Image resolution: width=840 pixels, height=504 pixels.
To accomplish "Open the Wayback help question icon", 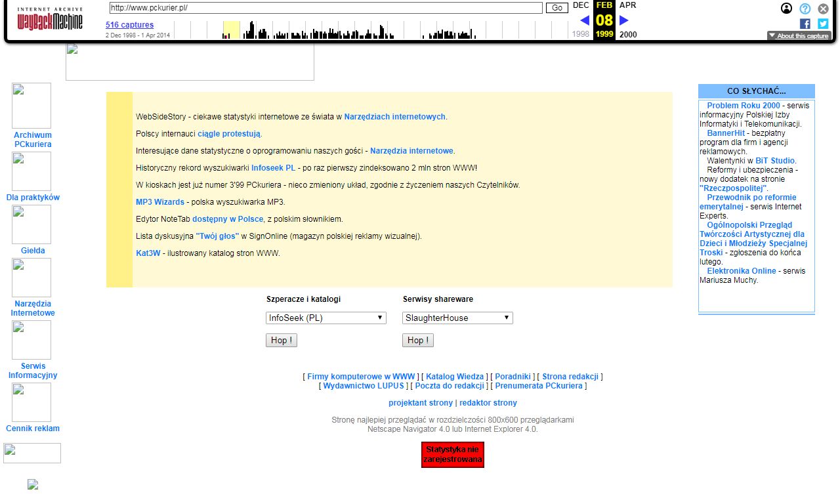I will click(805, 9).
